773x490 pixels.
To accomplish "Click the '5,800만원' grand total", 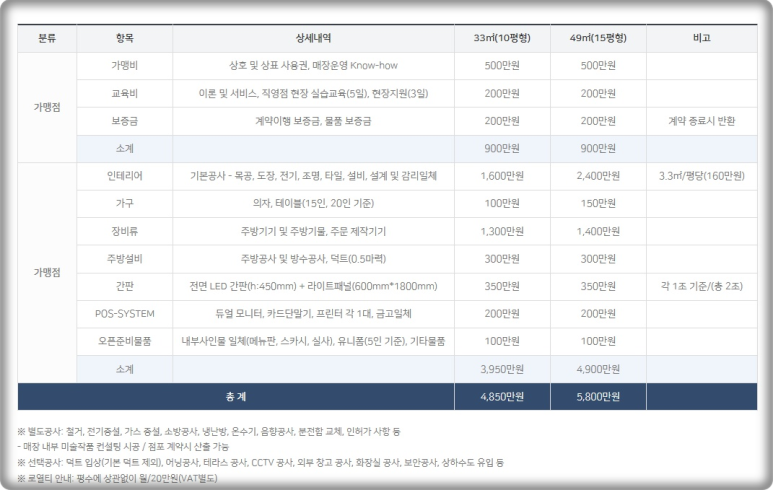I will pyautogui.click(x=598, y=397).
